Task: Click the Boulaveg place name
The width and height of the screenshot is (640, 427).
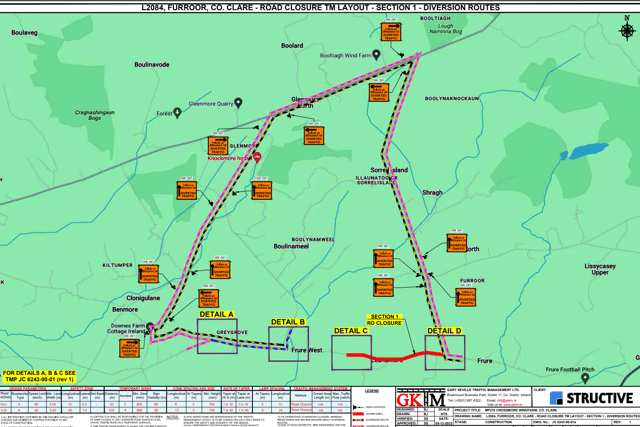Action: (24, 33)
